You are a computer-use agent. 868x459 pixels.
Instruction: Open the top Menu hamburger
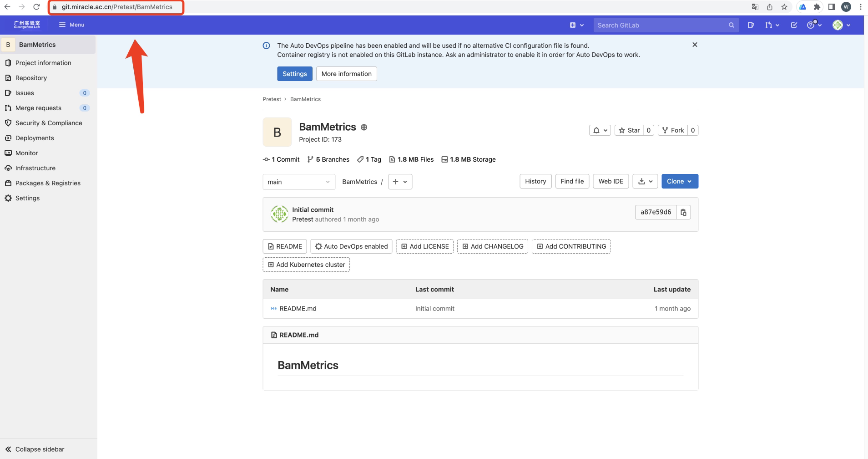(71, 25)
